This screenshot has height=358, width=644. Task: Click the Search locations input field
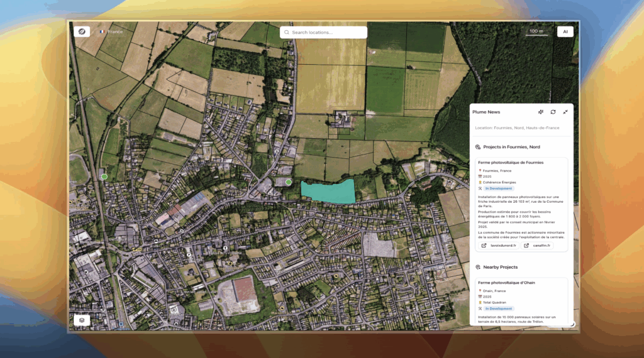coord(324,33)
